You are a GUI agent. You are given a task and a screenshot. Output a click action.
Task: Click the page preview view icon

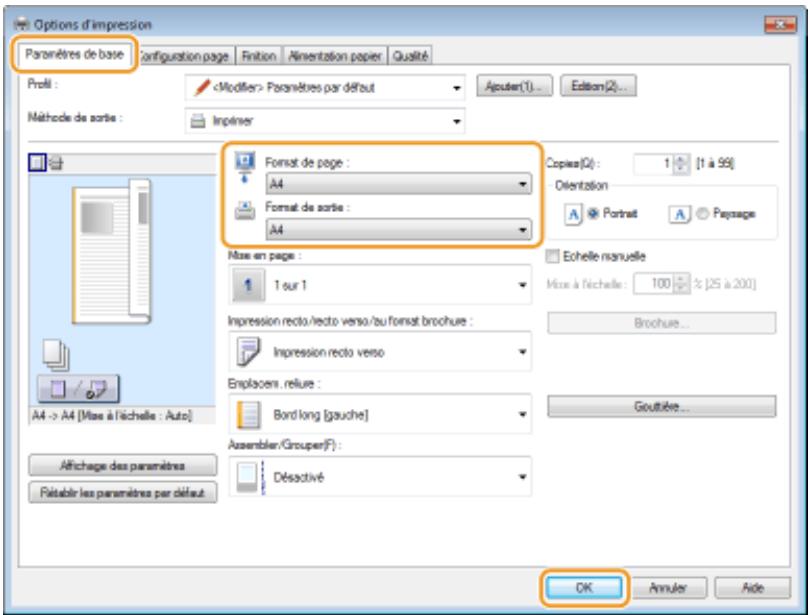click(37, 163)
